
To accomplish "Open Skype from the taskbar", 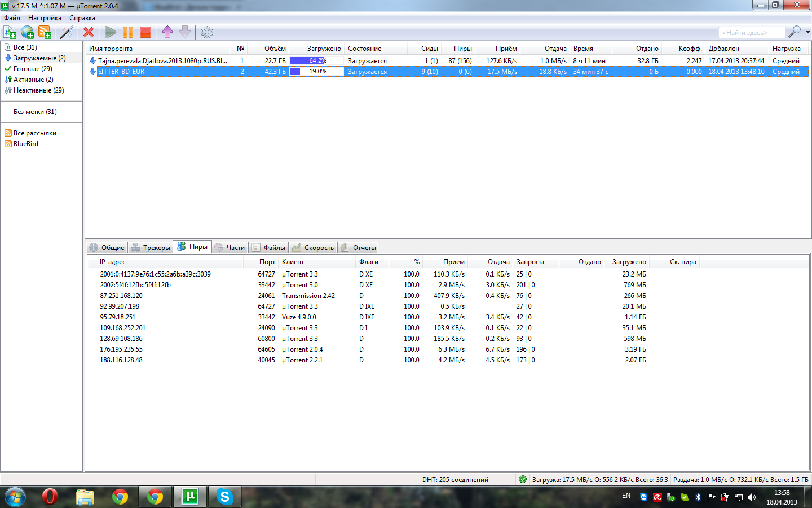I will (225, 497).
